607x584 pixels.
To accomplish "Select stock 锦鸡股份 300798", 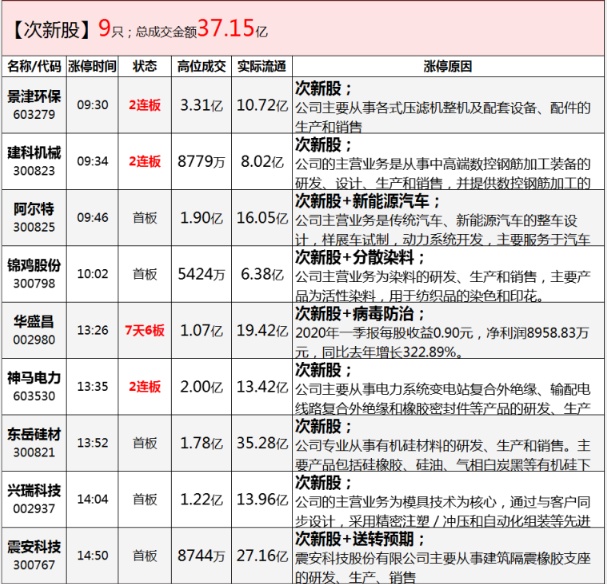I will point(34,274).
